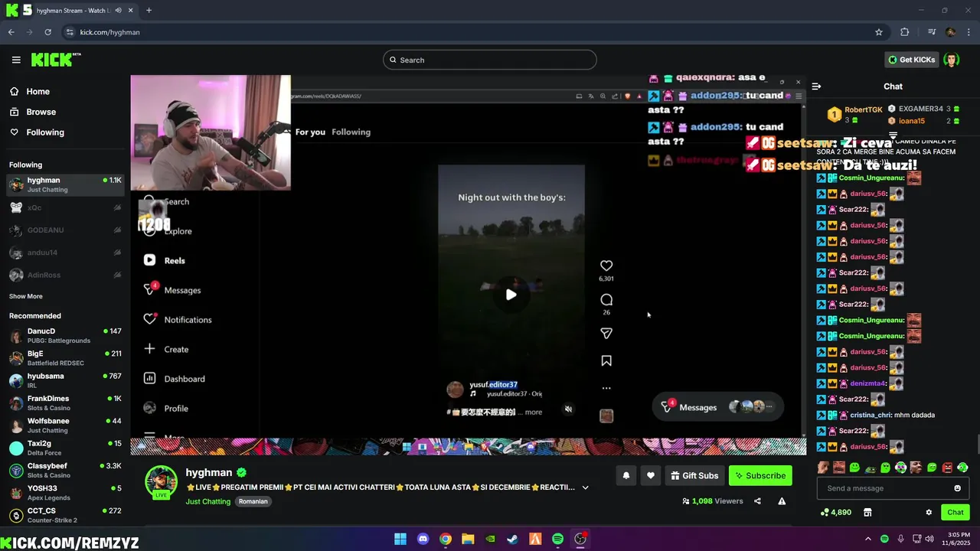Image resolution: width=980 pixels, height=551 pixels.
Task: Open browser extensions puzzle icon
Action: pyautogui.click(x=905, y=32)
